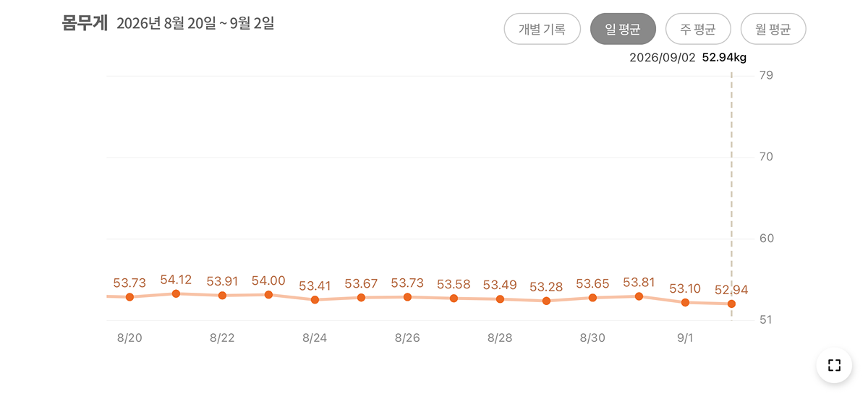Click the 54.12 data point

[x=176, y=293]
